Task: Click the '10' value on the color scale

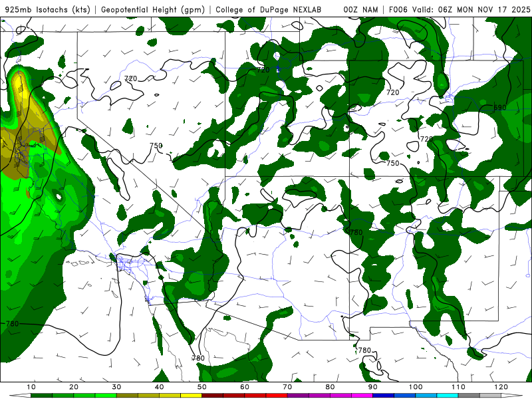Action: (x=31, y=387)
